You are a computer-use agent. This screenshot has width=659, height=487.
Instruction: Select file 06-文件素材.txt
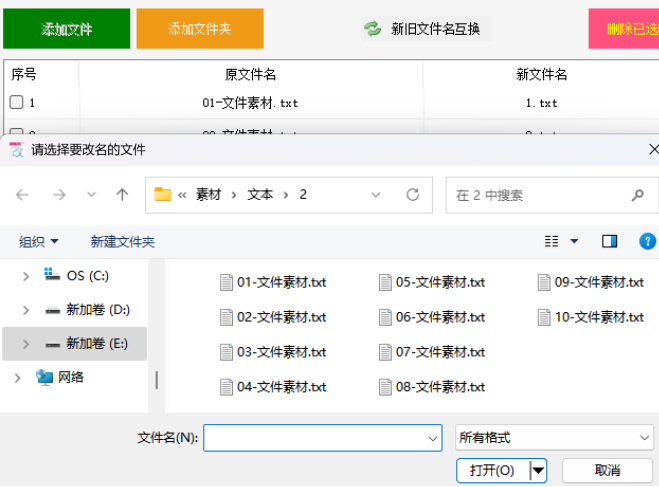pos(432,317)
